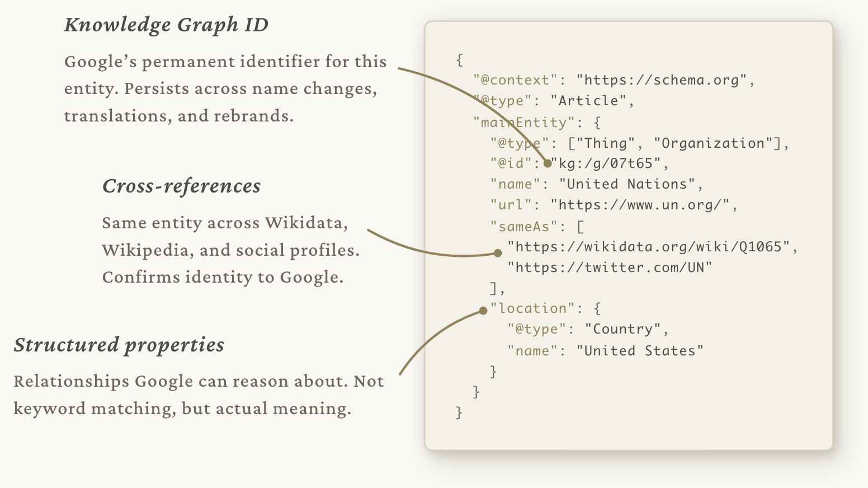
Task: Click the "https://twitter.com/UN" entry
Action: pos(610,268)
